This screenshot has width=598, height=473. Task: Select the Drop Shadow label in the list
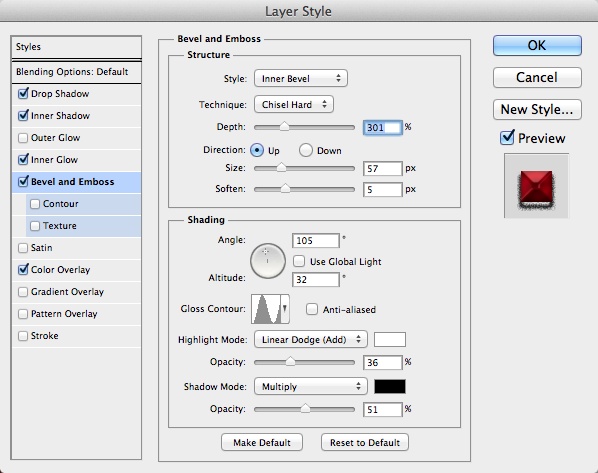60,93
